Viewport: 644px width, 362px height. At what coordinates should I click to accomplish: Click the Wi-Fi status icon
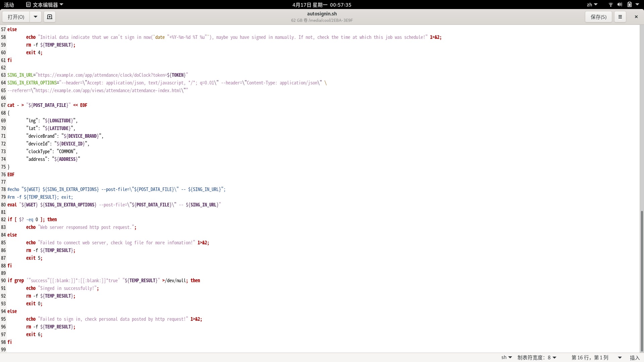[x=611, y=5]
